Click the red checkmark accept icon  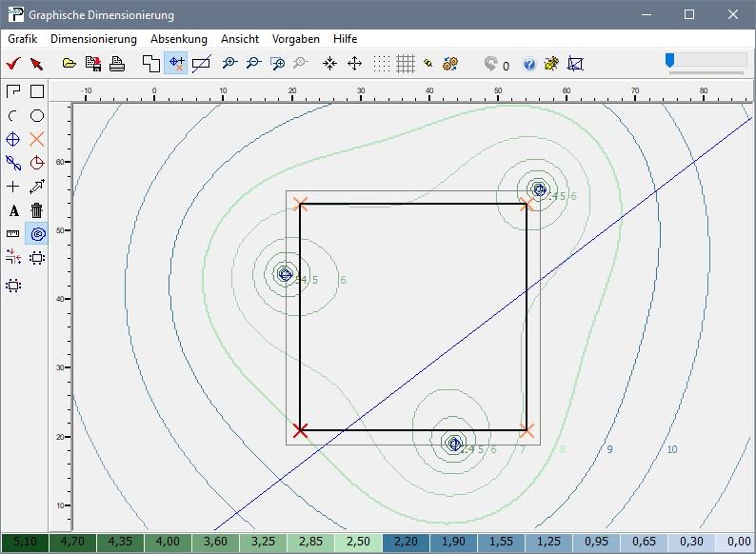[13, 64]
